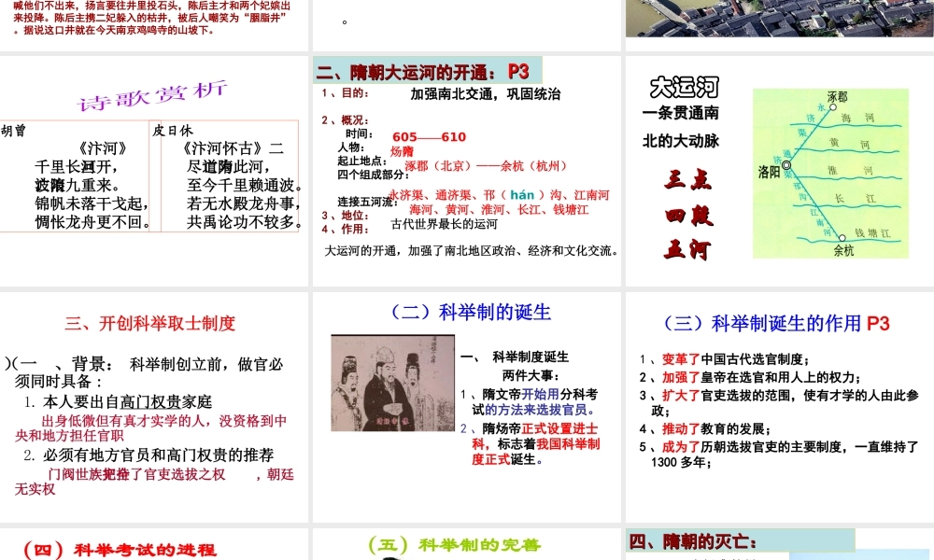Click the red text 涿郡(北京)——余杭(杭州)
Image resolution: width=934 pixels, height=560 pixels.
coord(486,166)
